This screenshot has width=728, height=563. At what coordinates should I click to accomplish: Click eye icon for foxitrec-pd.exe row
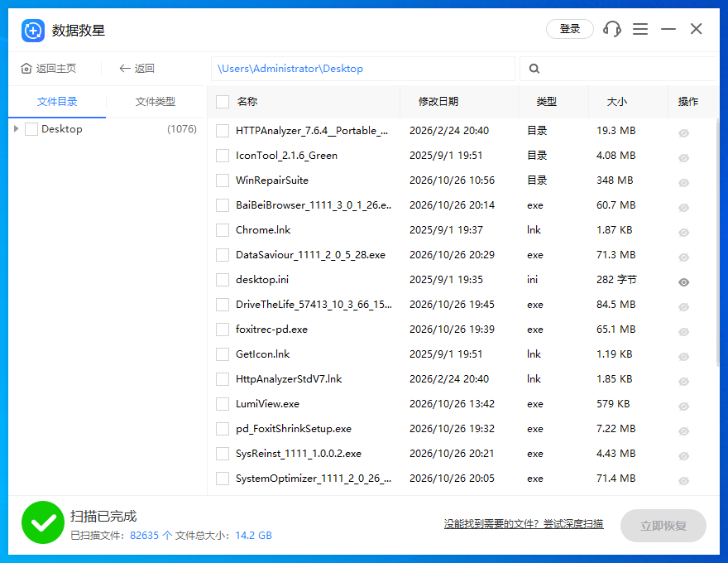tap(683, 332)
